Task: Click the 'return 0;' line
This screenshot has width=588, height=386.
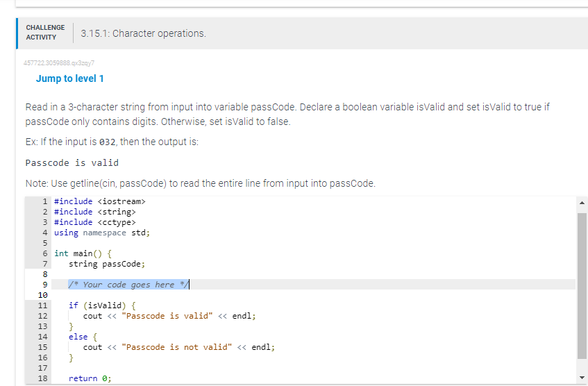Action: tap(90, 378)
